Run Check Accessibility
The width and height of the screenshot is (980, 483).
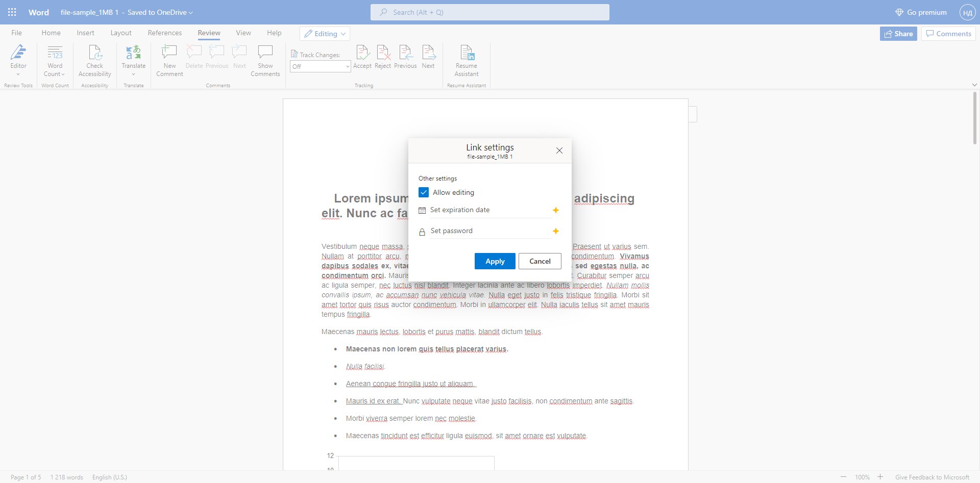tap(94, 60)
